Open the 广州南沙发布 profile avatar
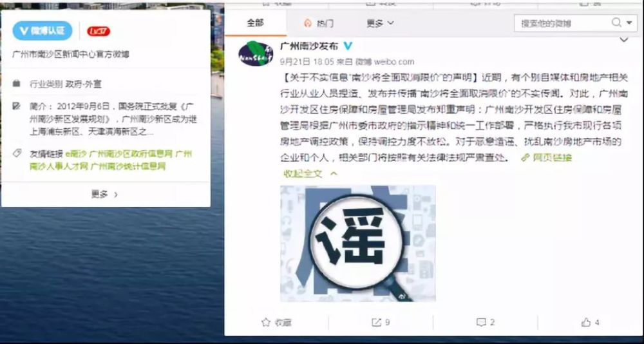The height and width of the screenshot is (344, 644). click(x=256, y=53)
